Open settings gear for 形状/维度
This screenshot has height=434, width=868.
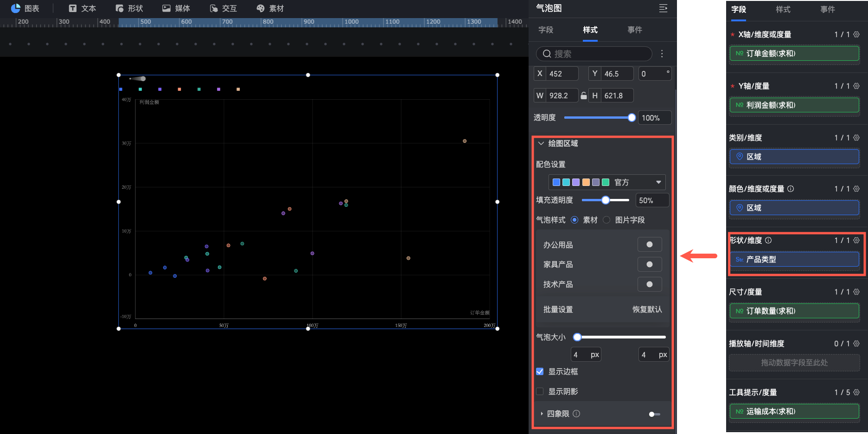[x=856, y=240]
